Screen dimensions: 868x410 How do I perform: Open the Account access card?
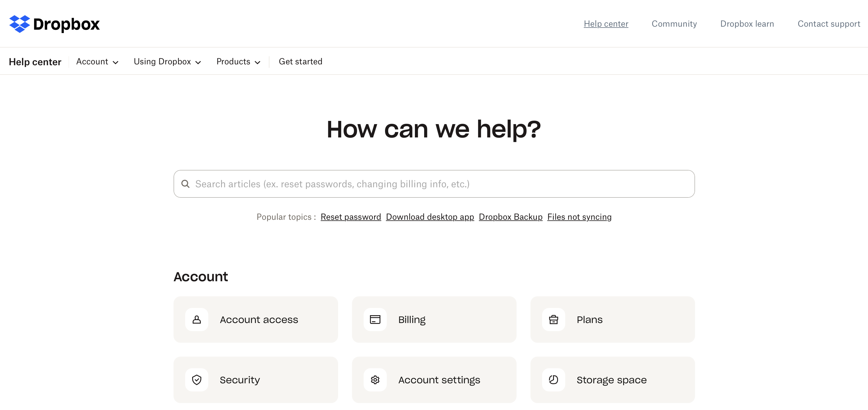pos(256,320)
